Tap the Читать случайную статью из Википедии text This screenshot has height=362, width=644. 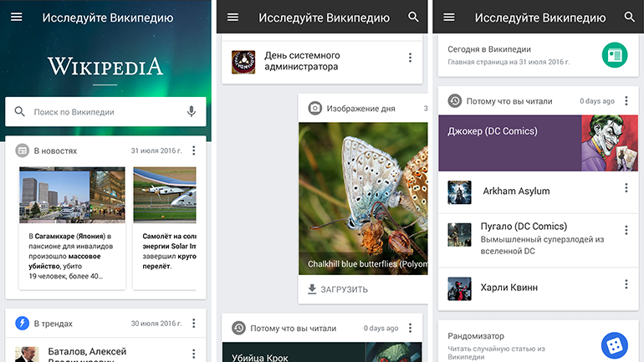click(496, 353)
